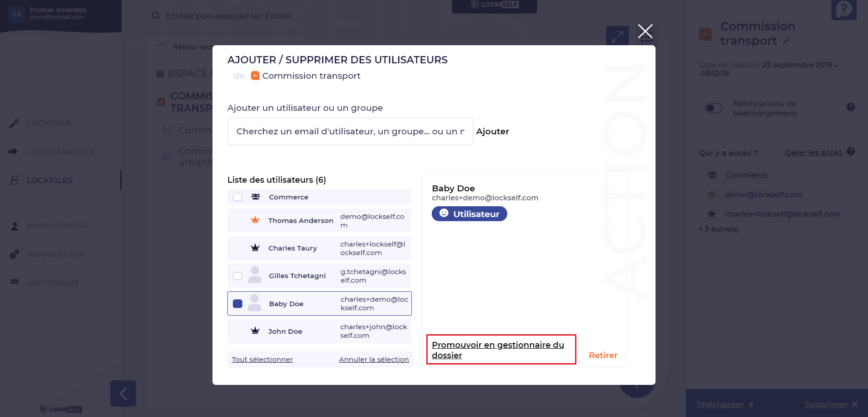Toggle the Notifications de téléchargement switch

point(713,108)
